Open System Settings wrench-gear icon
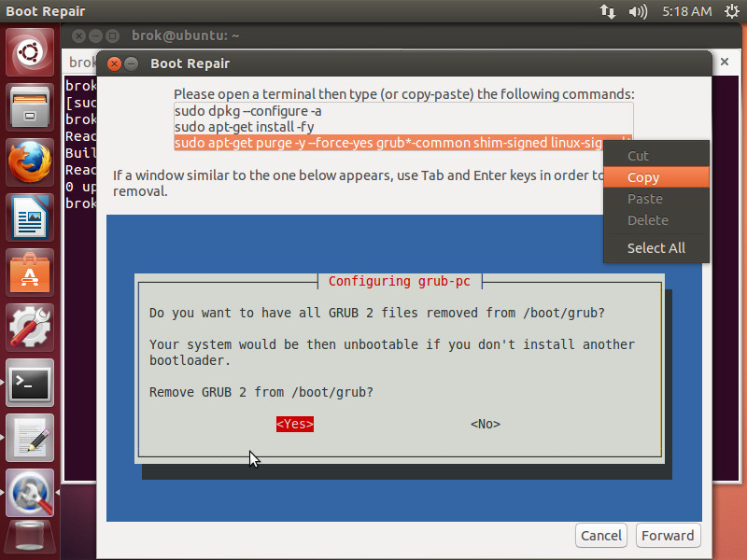 (30, 328)
